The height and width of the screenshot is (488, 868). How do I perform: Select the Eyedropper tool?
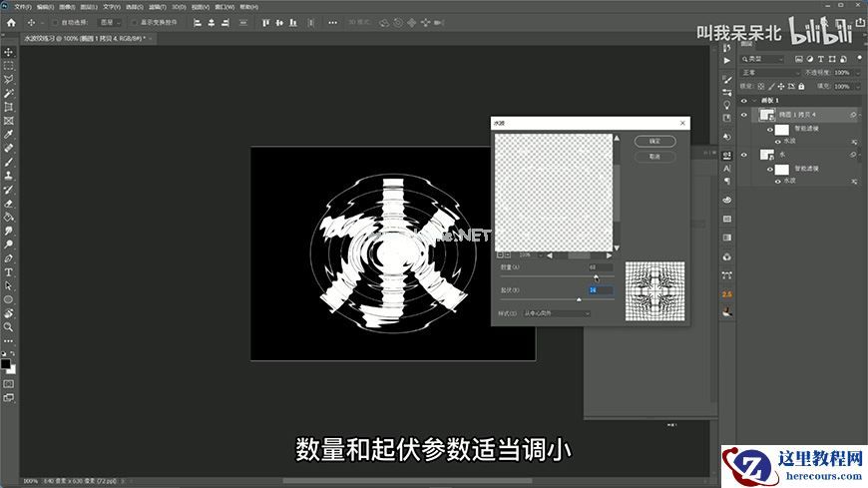(8, 135)
